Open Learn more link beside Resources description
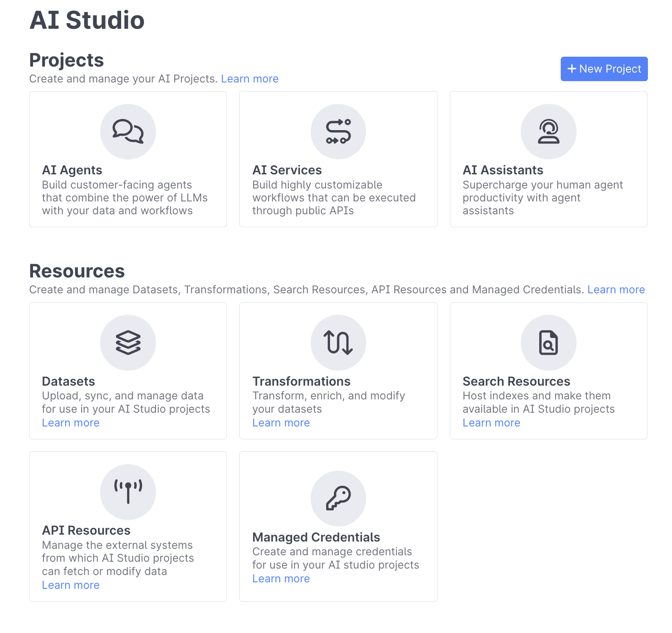 (x=616, y=290)
